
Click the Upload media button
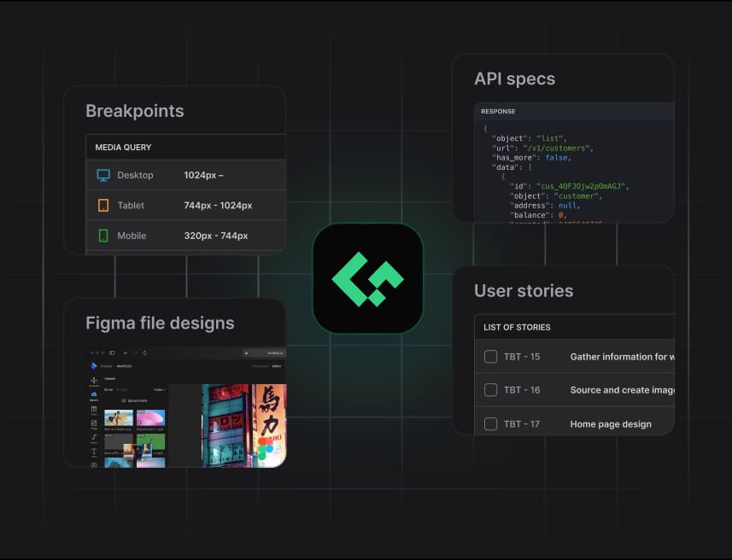click(135, 400)
